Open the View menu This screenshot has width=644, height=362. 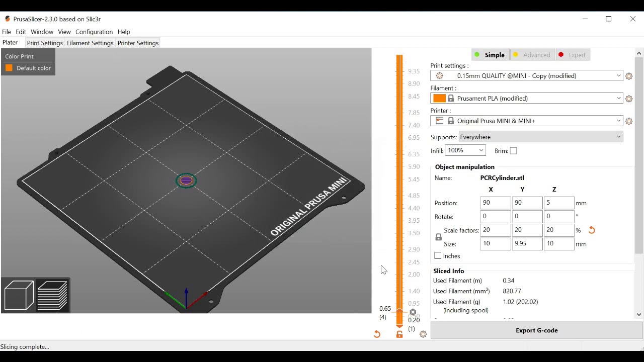[64, 32]
